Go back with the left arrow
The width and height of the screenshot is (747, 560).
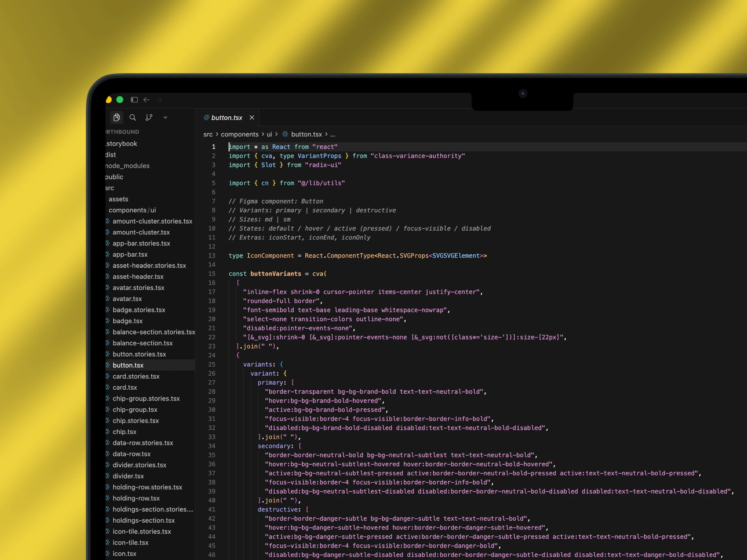(146, 100)
